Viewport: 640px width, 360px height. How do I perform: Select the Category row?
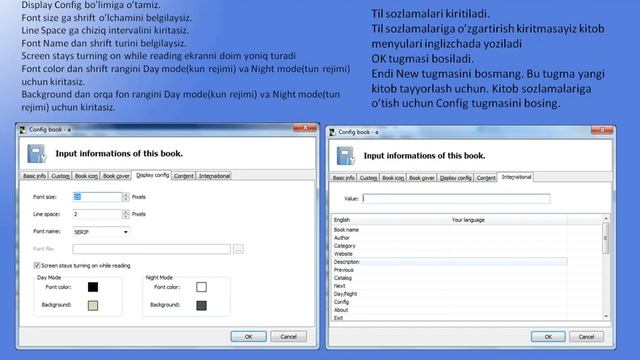click(x=450, y=246)
